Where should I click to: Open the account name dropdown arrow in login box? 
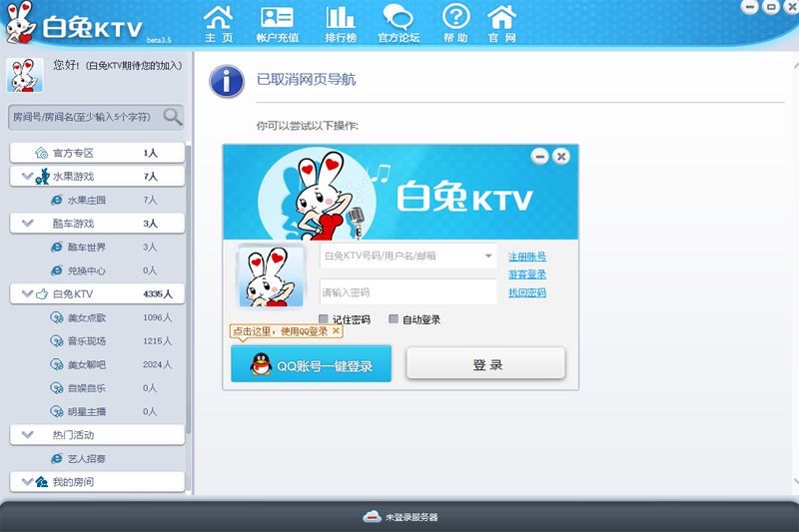488,257
